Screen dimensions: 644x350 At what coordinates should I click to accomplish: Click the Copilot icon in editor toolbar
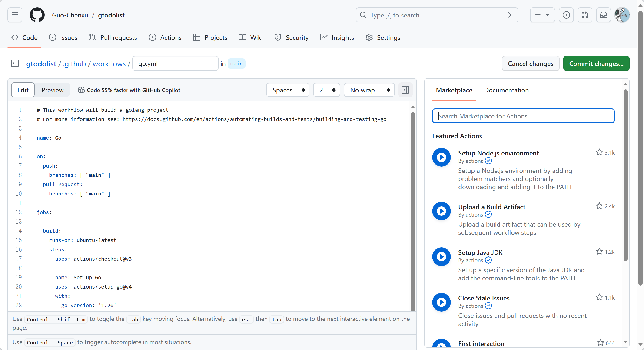81,90
